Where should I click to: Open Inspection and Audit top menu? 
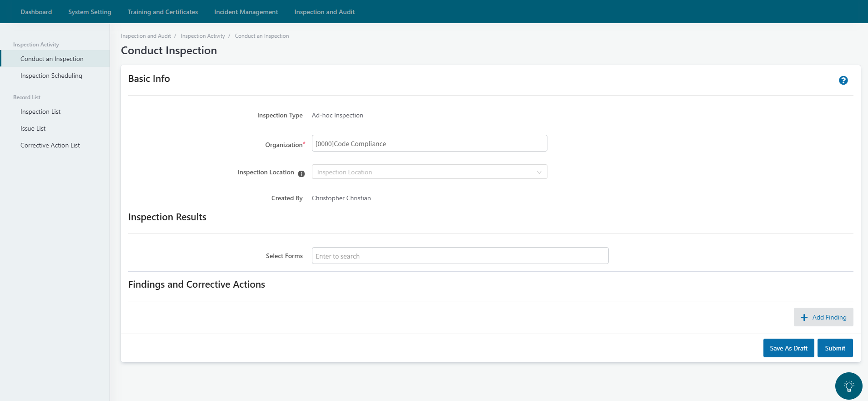(324, 12)
